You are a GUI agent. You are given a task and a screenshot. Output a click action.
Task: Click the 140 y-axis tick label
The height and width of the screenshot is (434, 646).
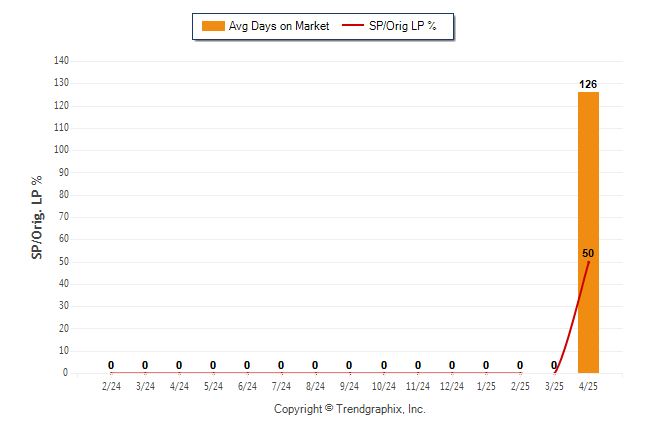(x=61, y=61)
